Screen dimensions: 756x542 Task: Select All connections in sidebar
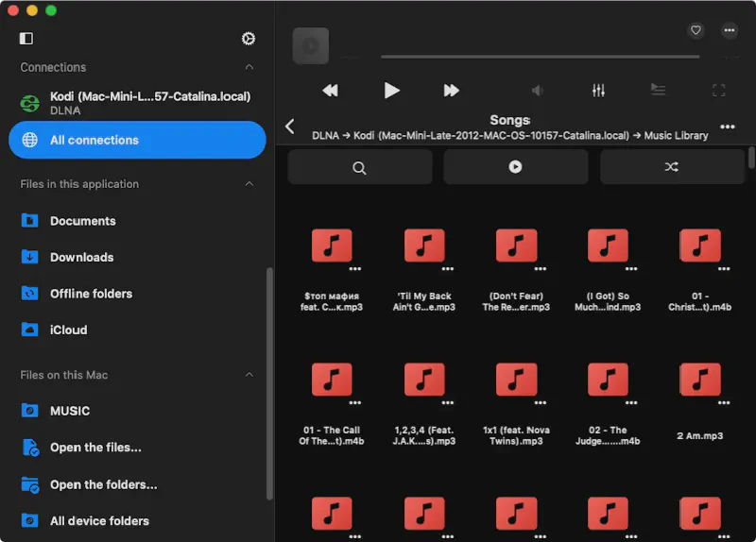click(137, 140)
